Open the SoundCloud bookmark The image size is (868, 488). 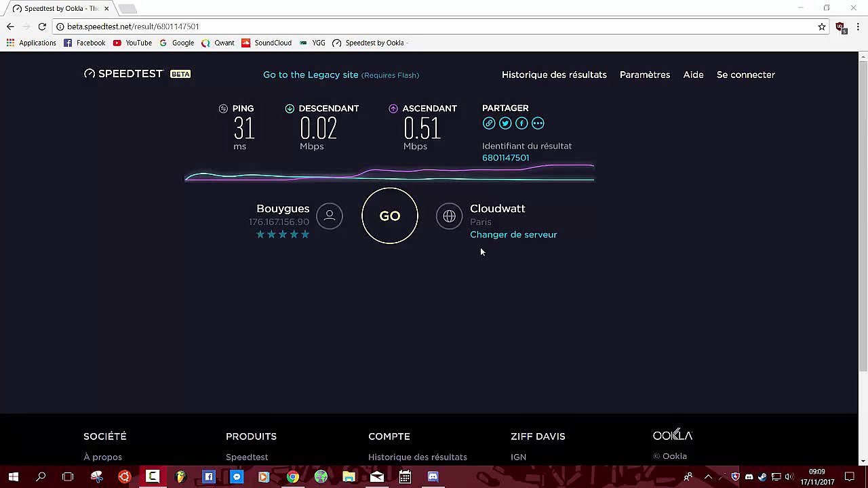(267, 43)
